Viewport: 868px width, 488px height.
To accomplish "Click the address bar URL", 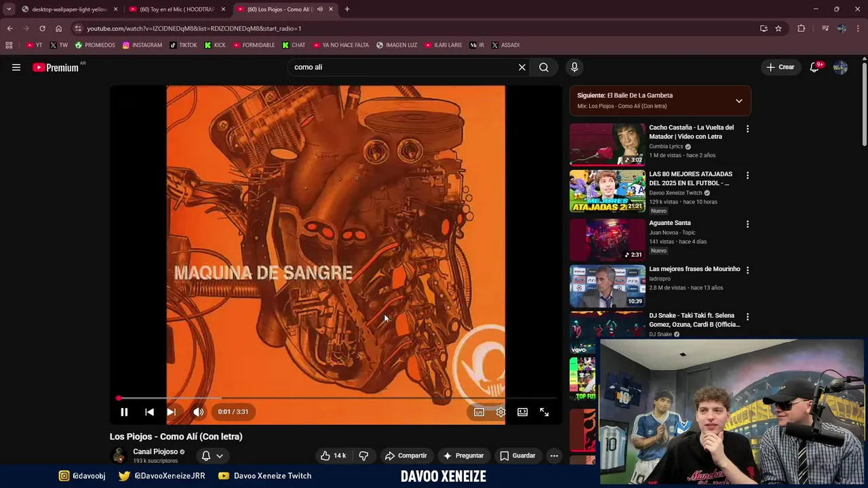I will tap(194, 28).
